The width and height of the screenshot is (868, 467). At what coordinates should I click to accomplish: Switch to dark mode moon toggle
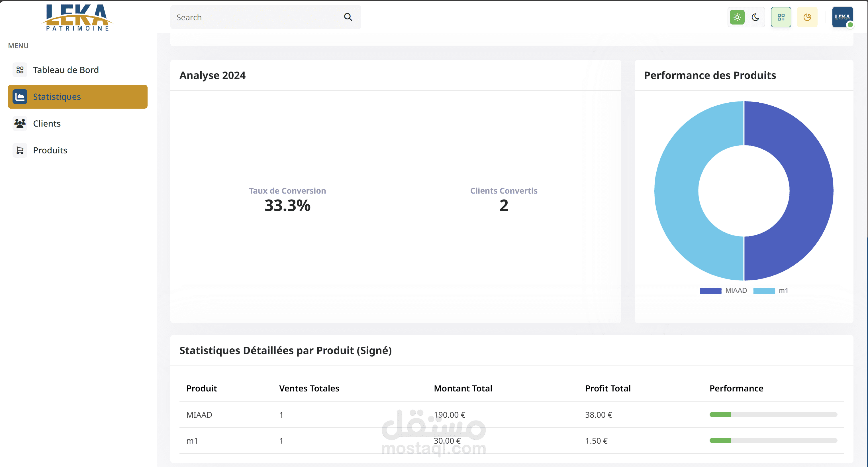(755, 17)
